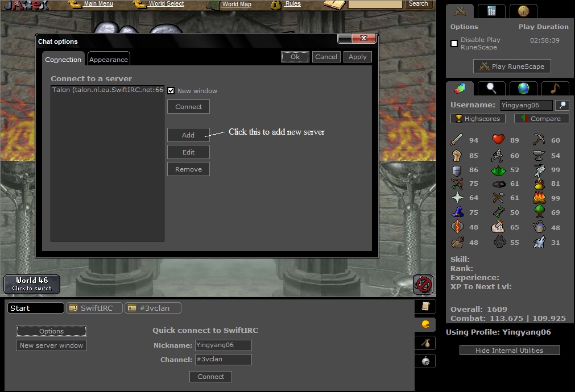Select the Woodcutting tree skill icon
575x392 pixels.
539,211
